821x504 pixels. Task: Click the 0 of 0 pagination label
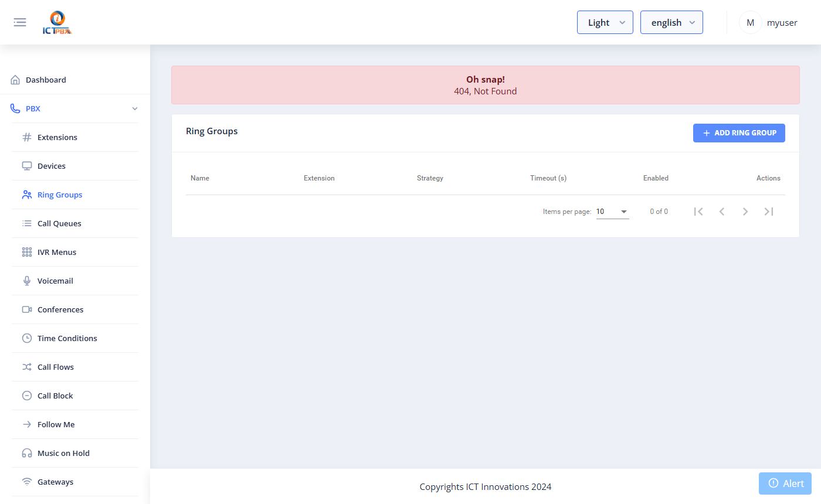click(659, 212)
